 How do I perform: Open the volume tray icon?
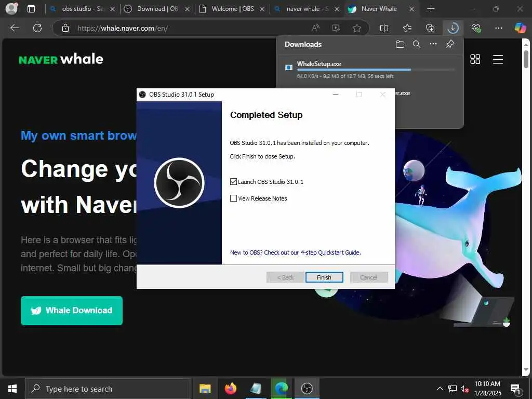point(465,389)
